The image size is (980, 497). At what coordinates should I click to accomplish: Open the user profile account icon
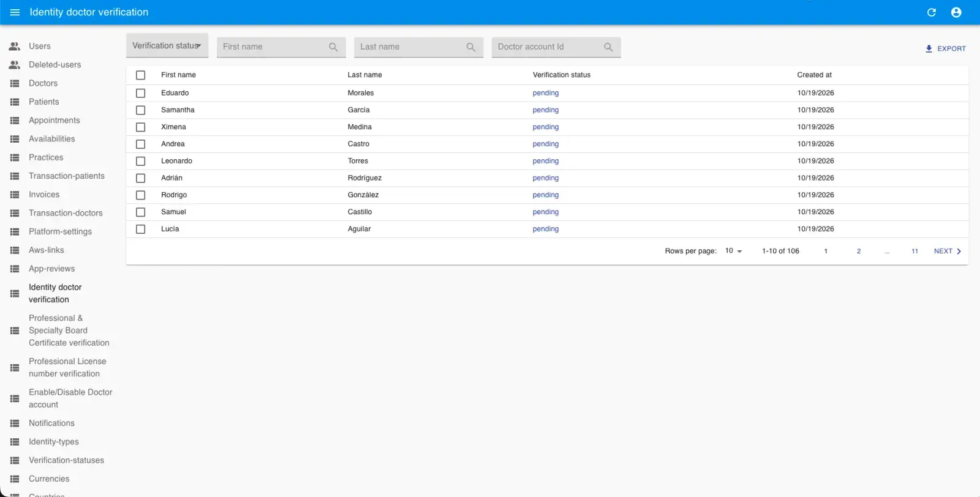956,12
